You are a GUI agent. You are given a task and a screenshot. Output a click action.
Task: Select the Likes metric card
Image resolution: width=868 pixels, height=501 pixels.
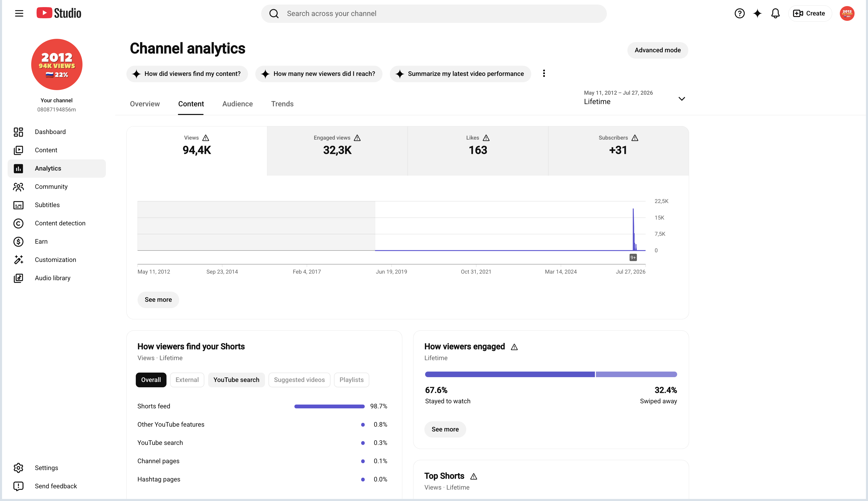[x=478, y=151]
